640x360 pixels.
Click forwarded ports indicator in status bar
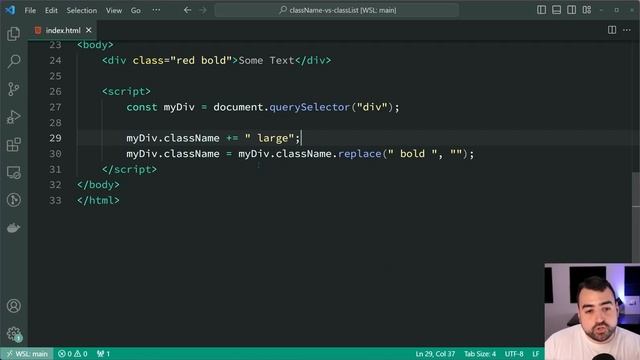click(103, 353)
